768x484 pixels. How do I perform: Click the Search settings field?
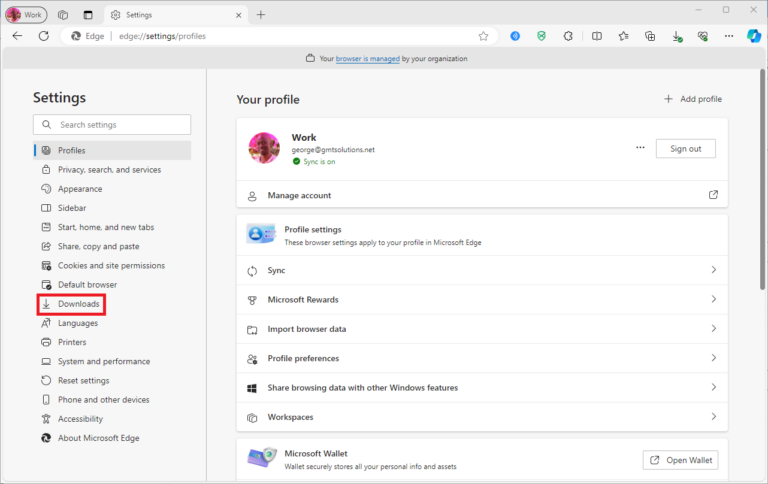(112, 124)
